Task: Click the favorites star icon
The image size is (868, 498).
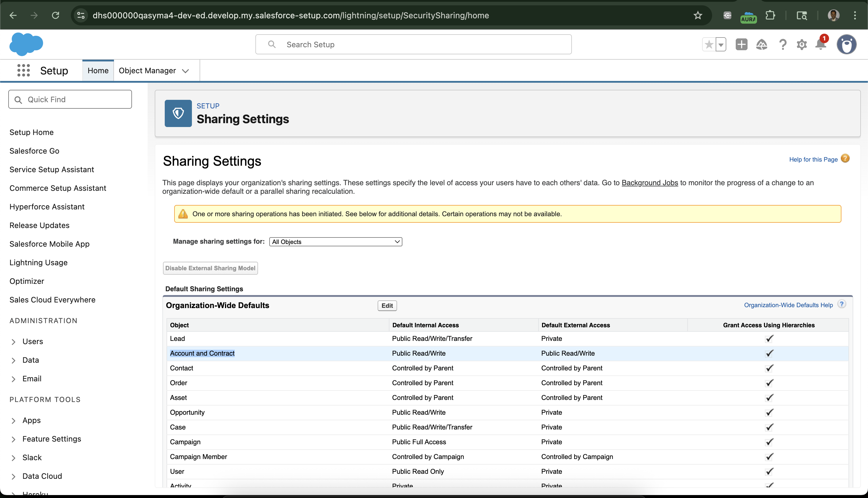Action: (709, 45)
